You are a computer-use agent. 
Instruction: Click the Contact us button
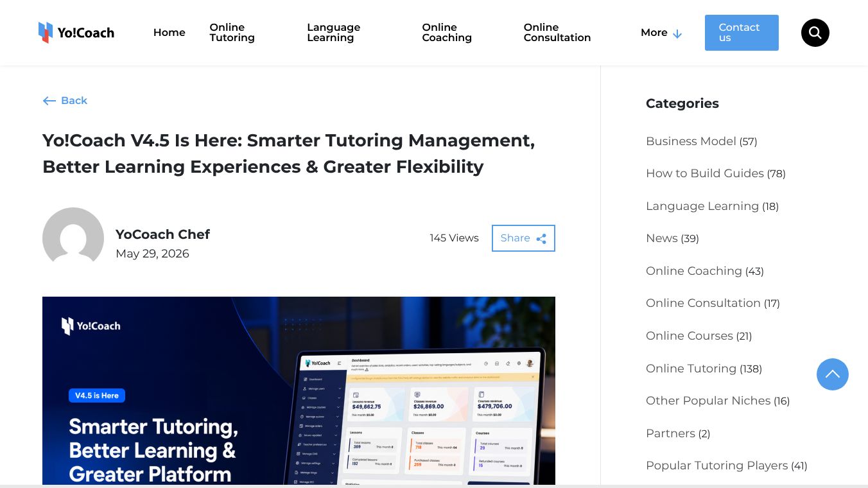pyautogui.click(x=742, y=33)
